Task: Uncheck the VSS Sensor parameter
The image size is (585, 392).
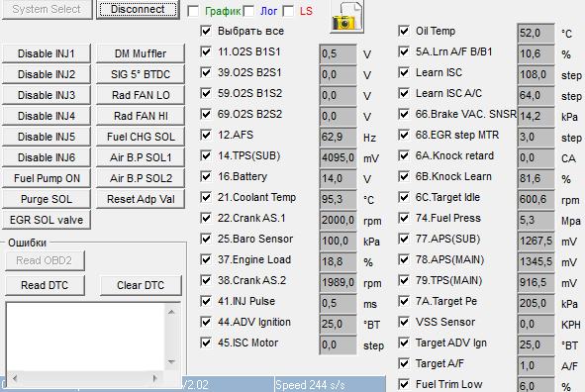Action: click(404, 322)
